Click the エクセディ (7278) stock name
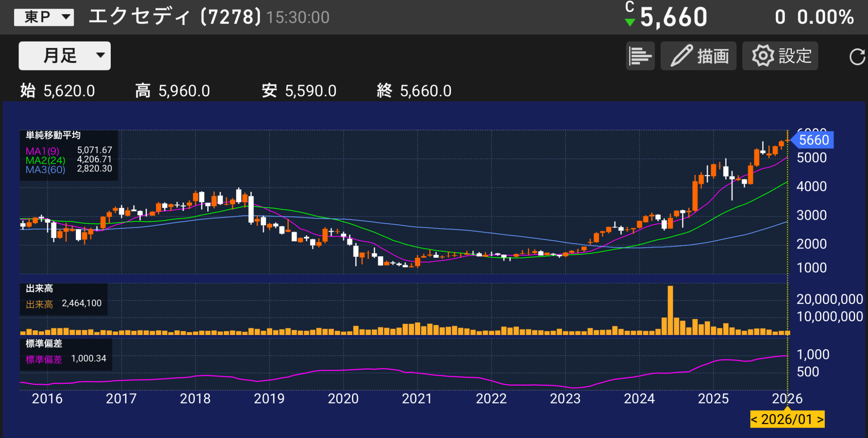Viewport: 868px width, 438px height. pos(175,17)
